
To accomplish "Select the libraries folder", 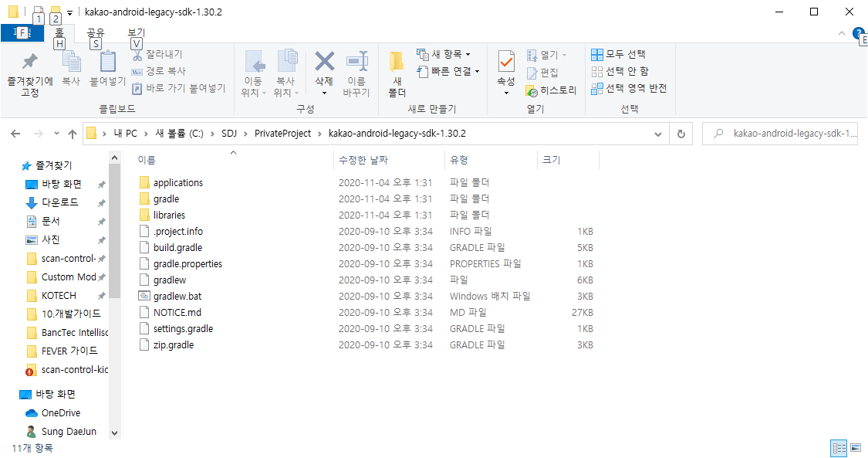I will [169, 215].
